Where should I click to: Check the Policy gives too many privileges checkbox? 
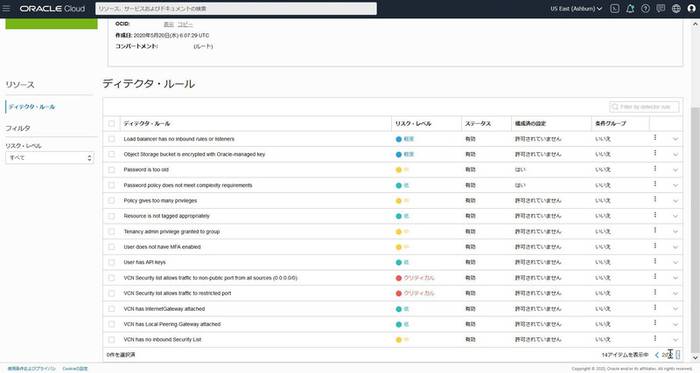(x=112, y=201)
